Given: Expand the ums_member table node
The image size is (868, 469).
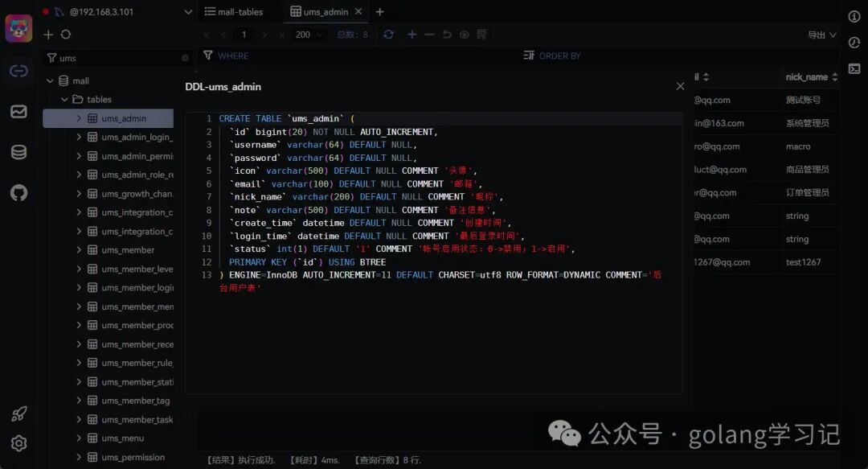Looking at the screenshot, I should [x=79, y=250].
